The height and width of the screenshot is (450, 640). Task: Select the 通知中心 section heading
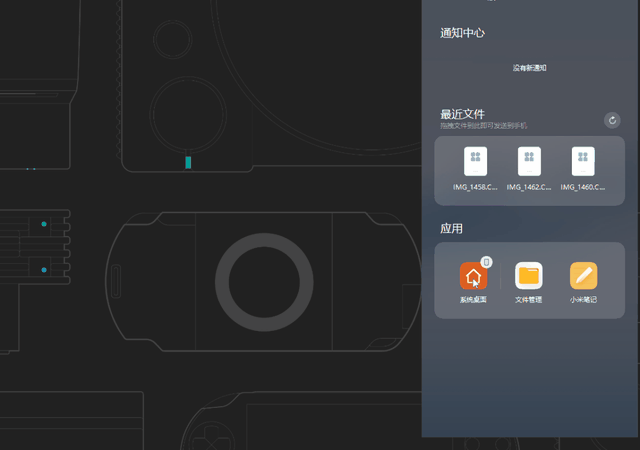(x=462, y=33)
